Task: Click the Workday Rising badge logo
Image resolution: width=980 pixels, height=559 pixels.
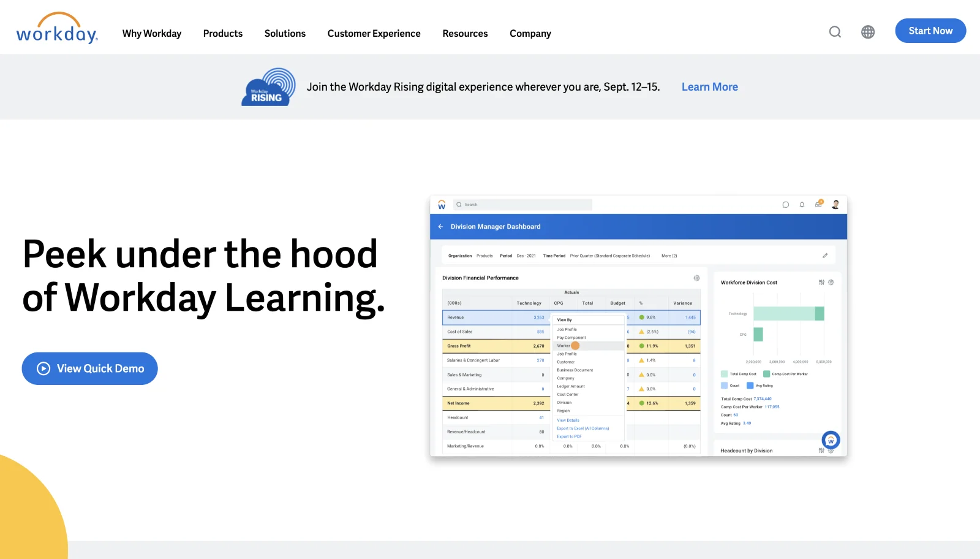Action: pyautogui.click(x=268, y=87)
